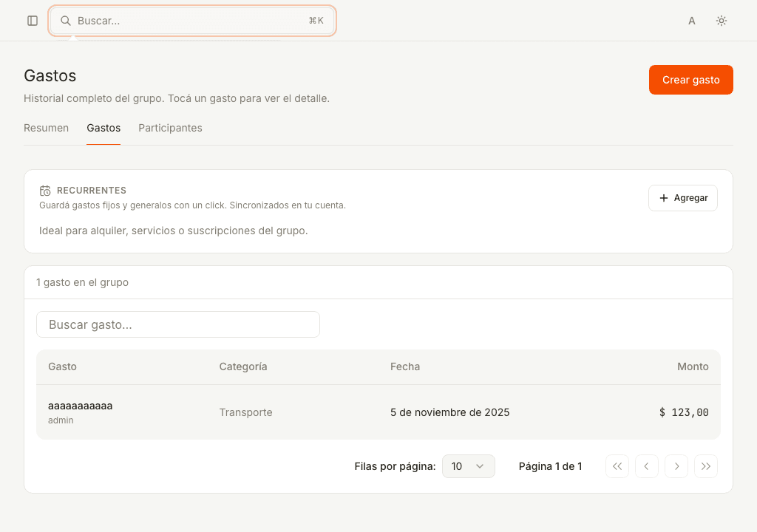Add a recurring expense with Agregar
The width and height of the screenshot is (757, 532).
(x=682, y=198)
